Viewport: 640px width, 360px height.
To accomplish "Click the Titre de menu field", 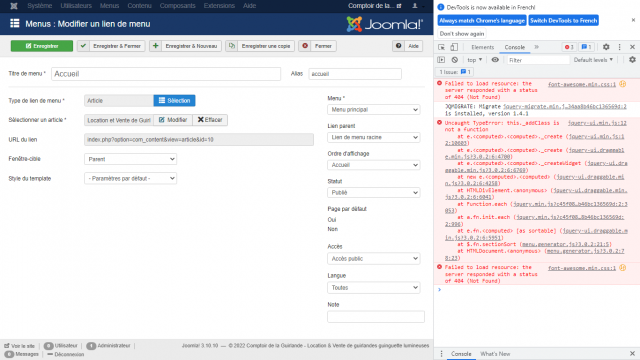I will click(166, 74).
